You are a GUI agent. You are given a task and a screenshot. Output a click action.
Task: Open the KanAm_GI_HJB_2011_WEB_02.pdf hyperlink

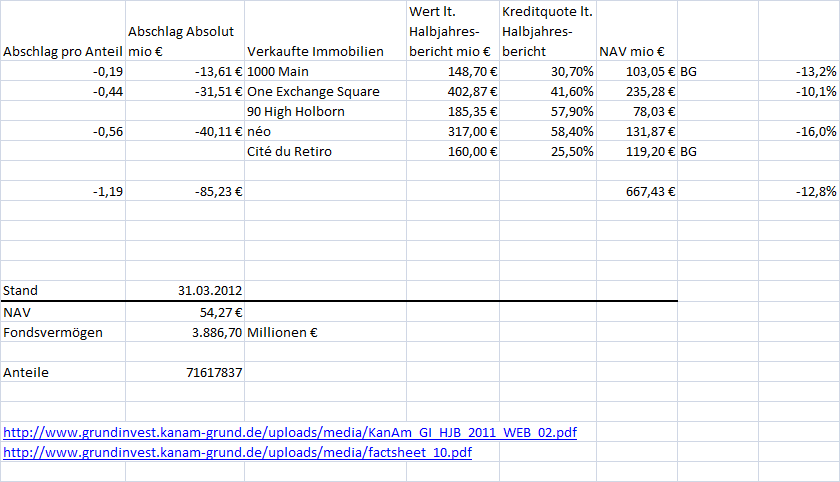290,432
